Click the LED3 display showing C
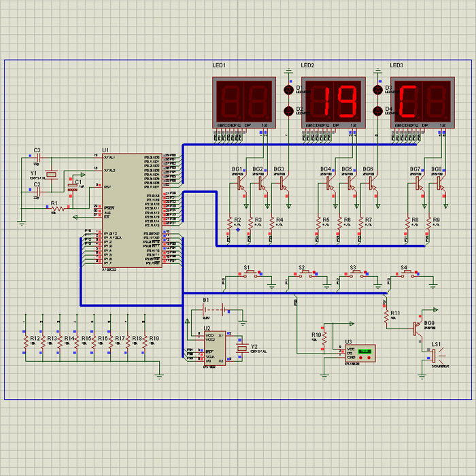 [422, 103]
